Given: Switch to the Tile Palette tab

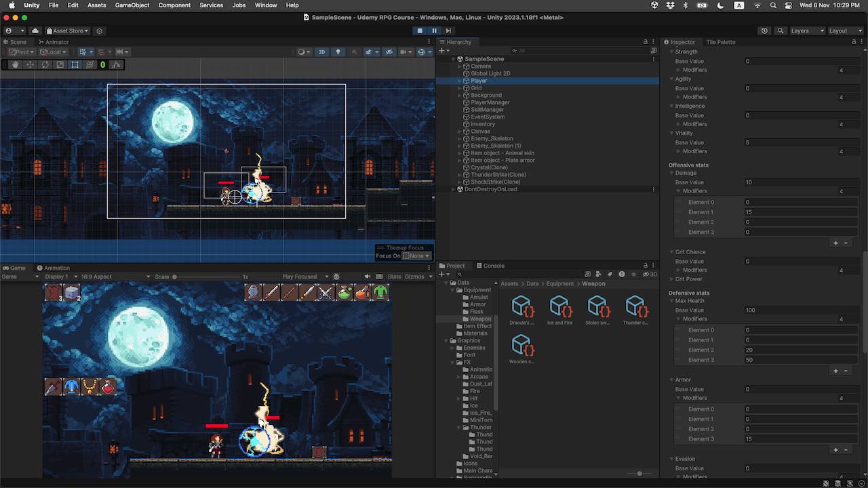Looking at the screenshot, I should point(720,42).
